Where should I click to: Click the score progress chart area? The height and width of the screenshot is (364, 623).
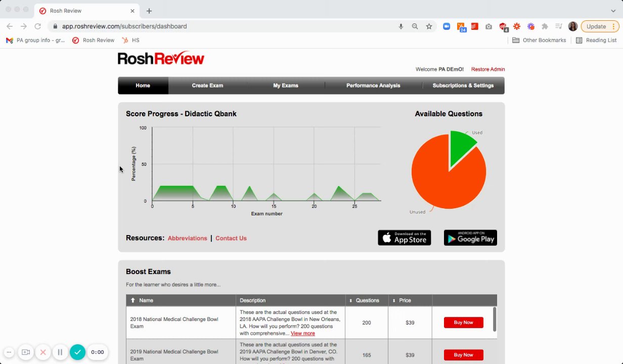click(266, 164)
